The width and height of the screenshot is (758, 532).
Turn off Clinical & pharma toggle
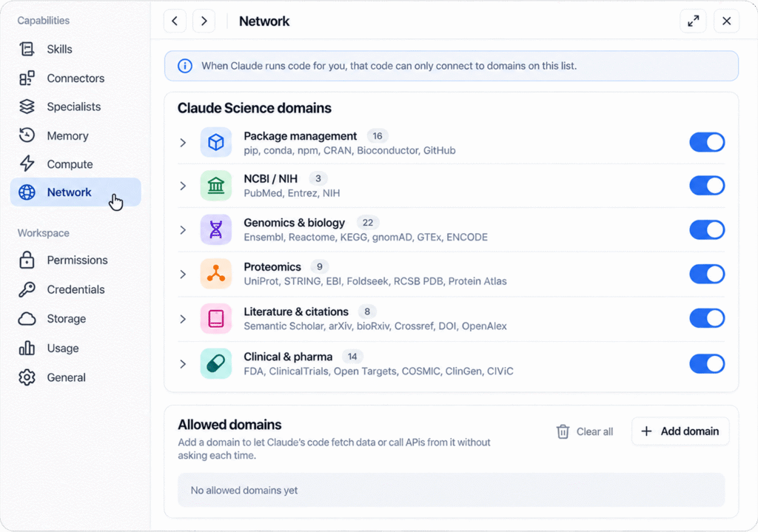coord(707,363)
